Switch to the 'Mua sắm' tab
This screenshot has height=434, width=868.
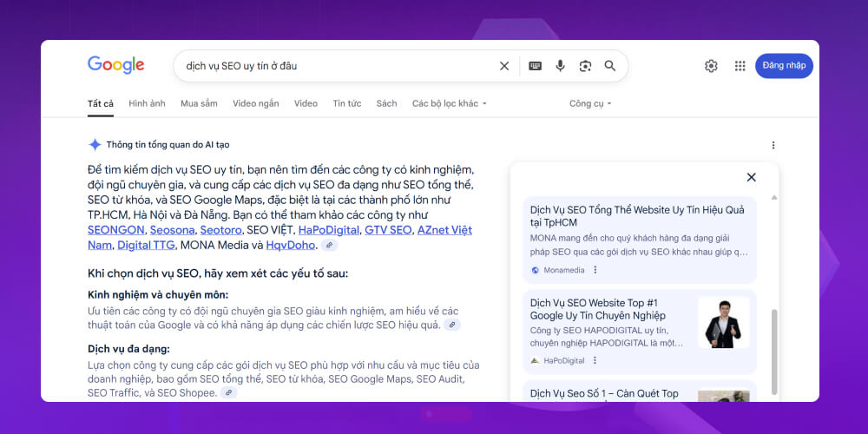click(x=199, y=103)
